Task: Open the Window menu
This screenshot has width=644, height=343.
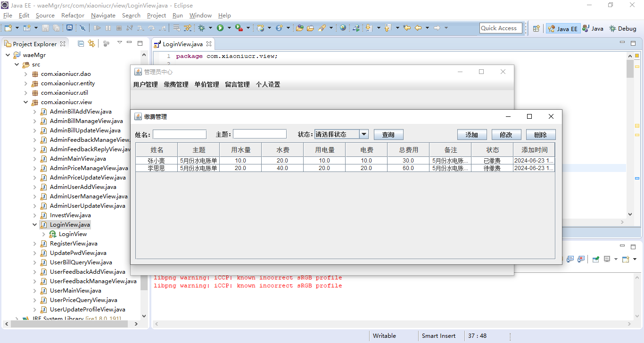Action: 200,16
